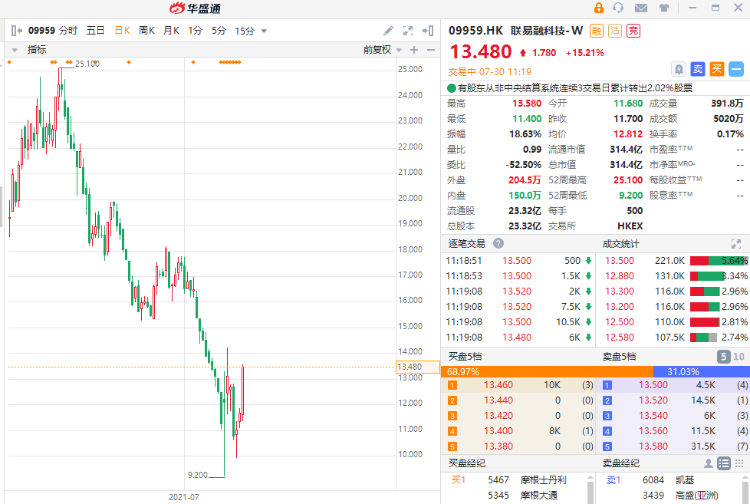Click the 沽 short-selling tag icon

coord(615,31)
